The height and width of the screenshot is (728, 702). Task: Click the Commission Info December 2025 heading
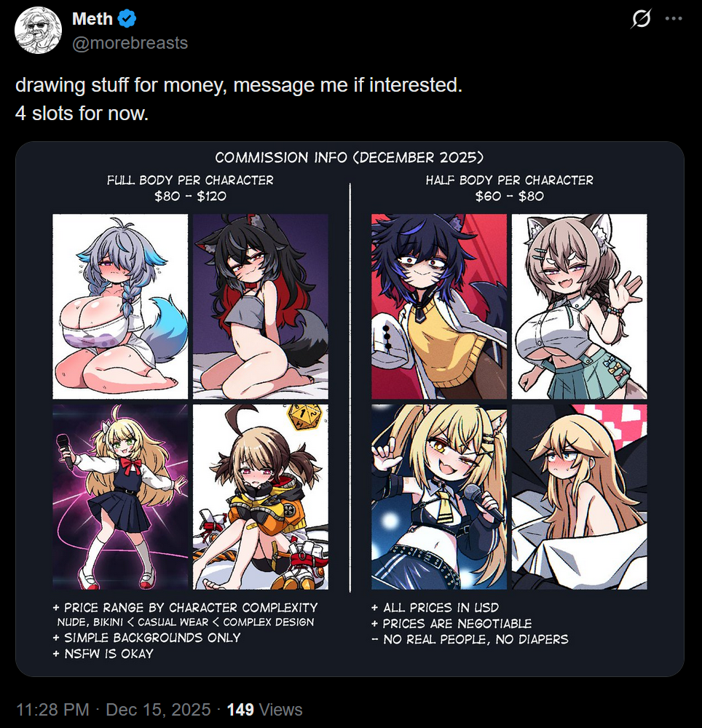click(349, 157)
